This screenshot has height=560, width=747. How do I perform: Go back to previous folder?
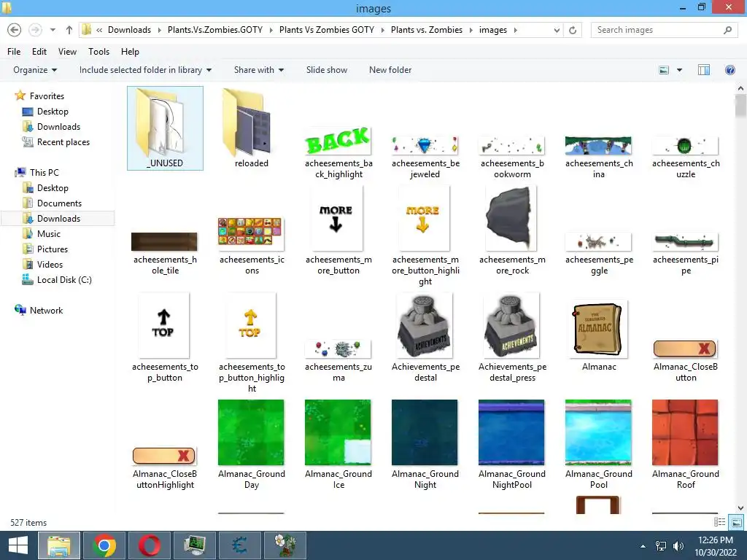click(15, 30)
